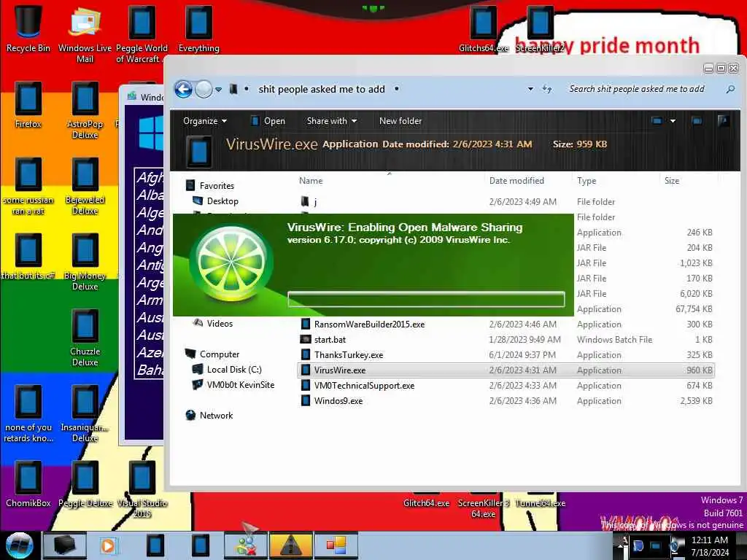
Task: Expand address bar history dropdown
Action: click(x=530, y=89)
